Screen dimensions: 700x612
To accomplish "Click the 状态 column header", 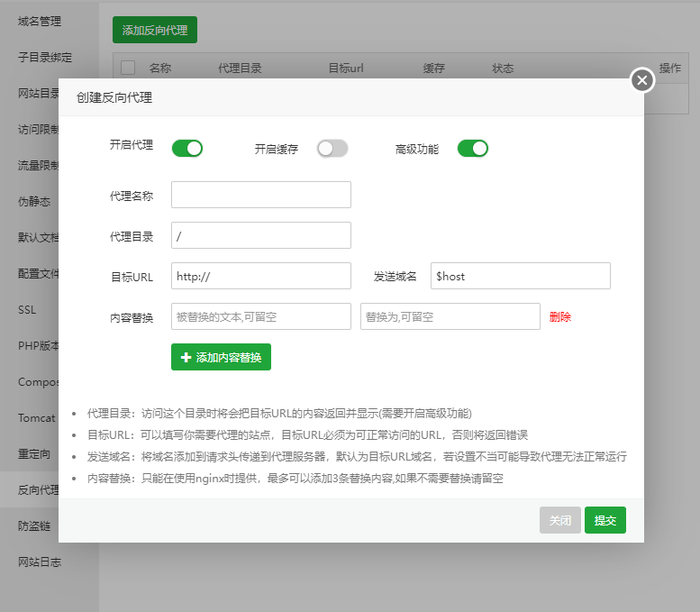I will [503, 69].
